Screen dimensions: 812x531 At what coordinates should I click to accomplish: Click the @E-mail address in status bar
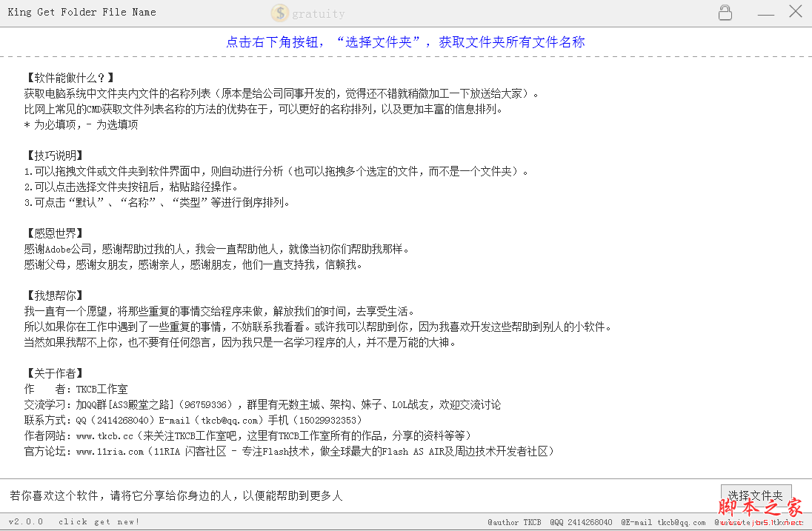click(x=663, y=523)
